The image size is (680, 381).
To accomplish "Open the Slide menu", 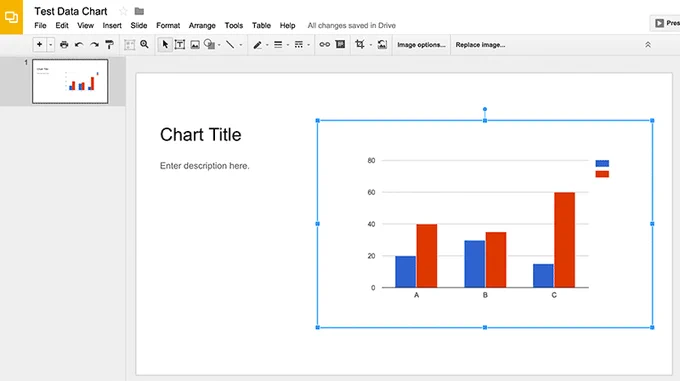I will point(139,26).
